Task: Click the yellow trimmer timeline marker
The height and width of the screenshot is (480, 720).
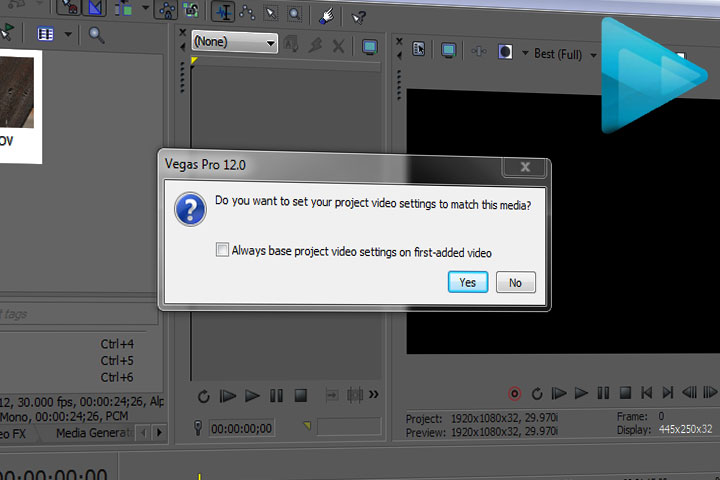Action: (194, 60)
